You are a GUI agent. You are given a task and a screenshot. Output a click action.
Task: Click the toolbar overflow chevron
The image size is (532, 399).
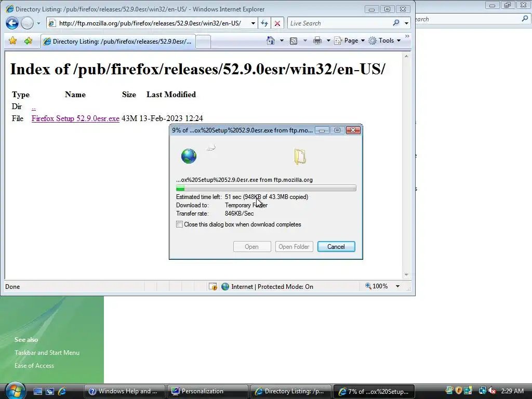[407, 36]
